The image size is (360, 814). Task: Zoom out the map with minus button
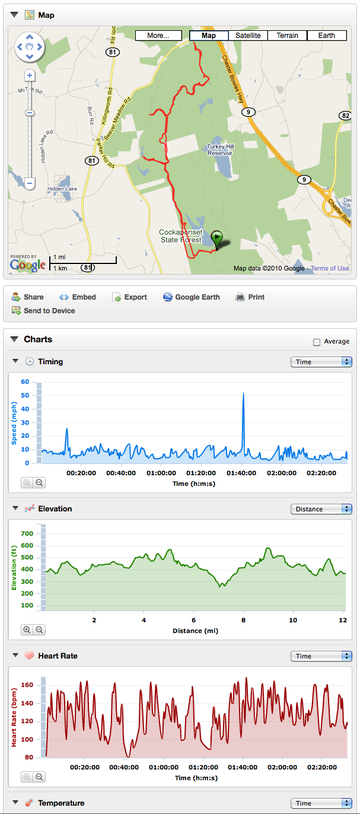30,183
